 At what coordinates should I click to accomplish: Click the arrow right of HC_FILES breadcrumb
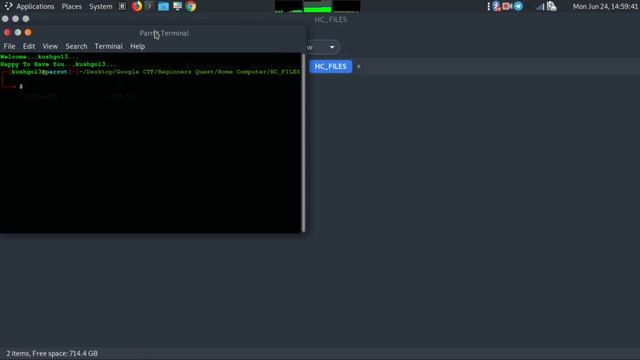tap(359, 67)
